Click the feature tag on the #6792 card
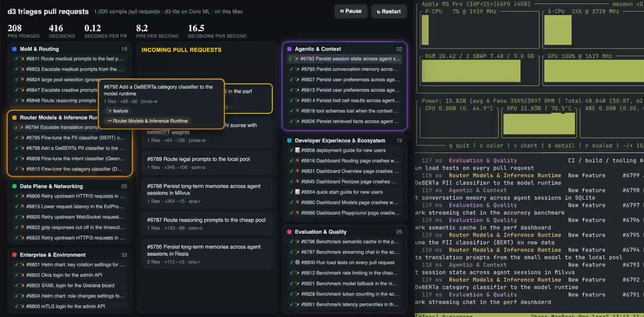Screen dimensions: 644x317 [x=117, y=111]
